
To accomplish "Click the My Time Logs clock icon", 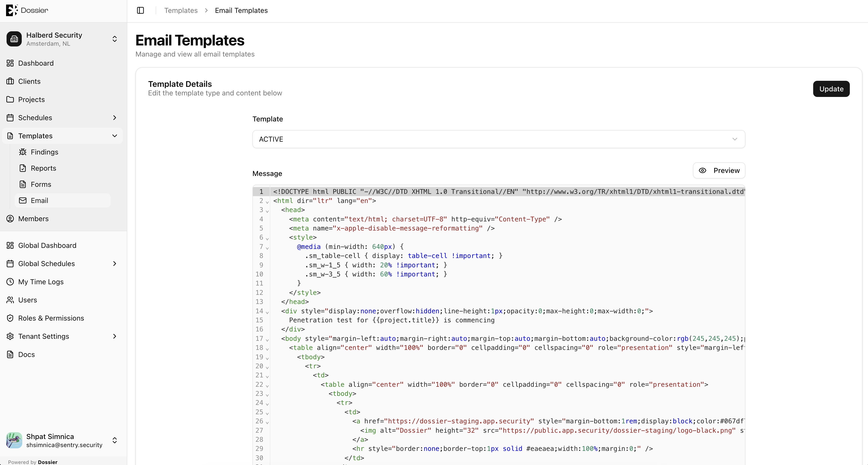I will point(10,282).
